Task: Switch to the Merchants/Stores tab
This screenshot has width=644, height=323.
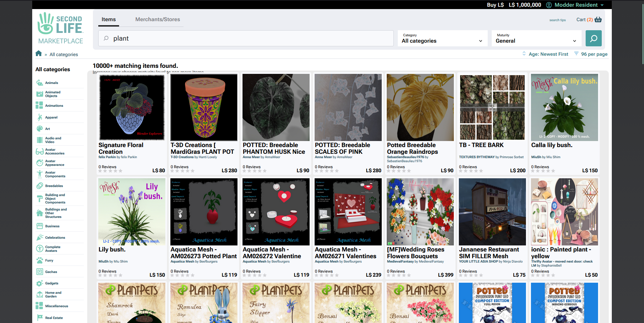Action: pyautogui.click(x=157, y=19)
